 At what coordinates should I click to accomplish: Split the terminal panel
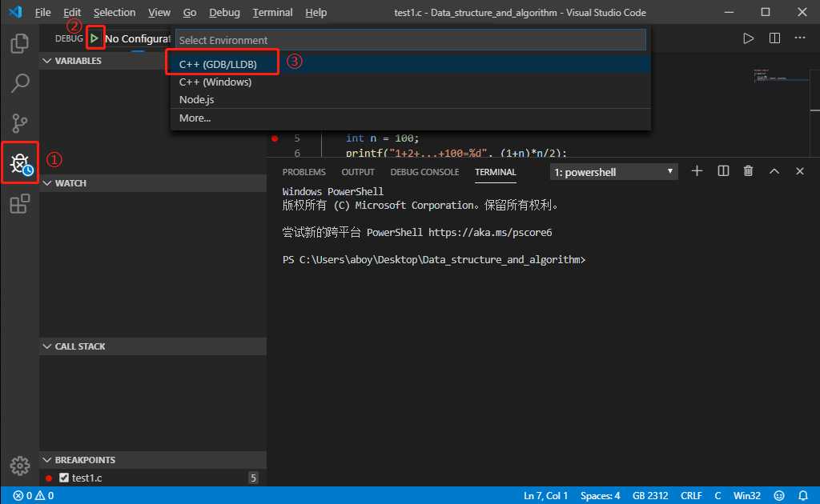tap(723, 171)
